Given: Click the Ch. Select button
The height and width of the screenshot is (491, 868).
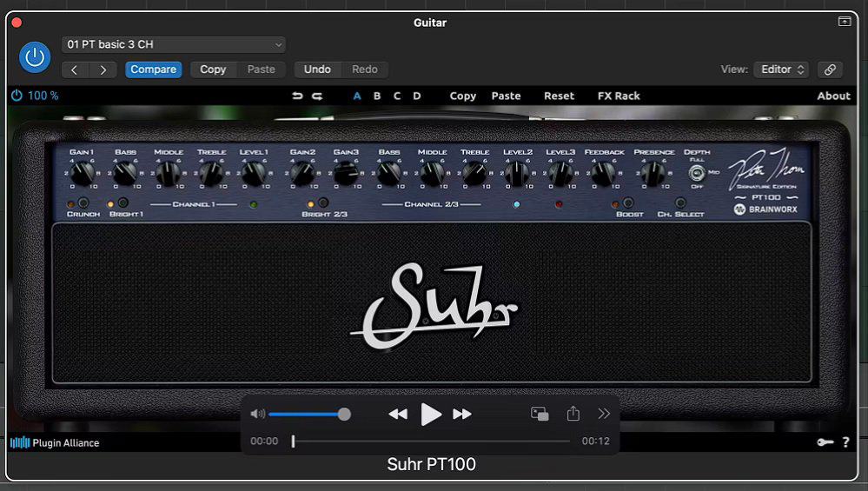Looking at the screenshot, I should tap(680, 202).
